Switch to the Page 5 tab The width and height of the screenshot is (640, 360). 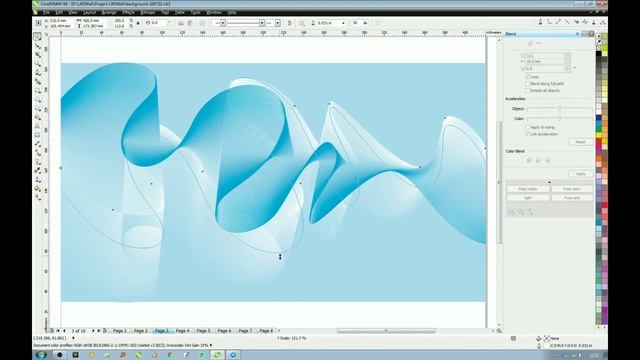[x=203, y=331]
